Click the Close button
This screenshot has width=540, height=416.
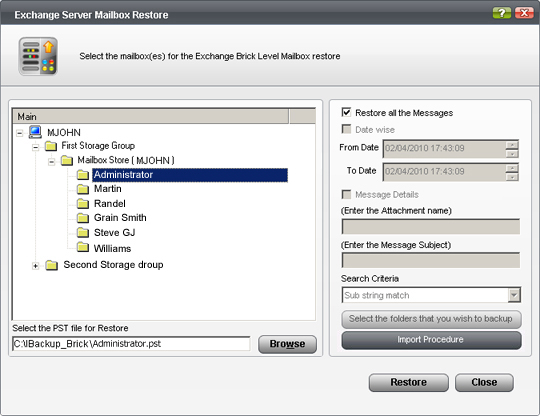coord(484,382)
